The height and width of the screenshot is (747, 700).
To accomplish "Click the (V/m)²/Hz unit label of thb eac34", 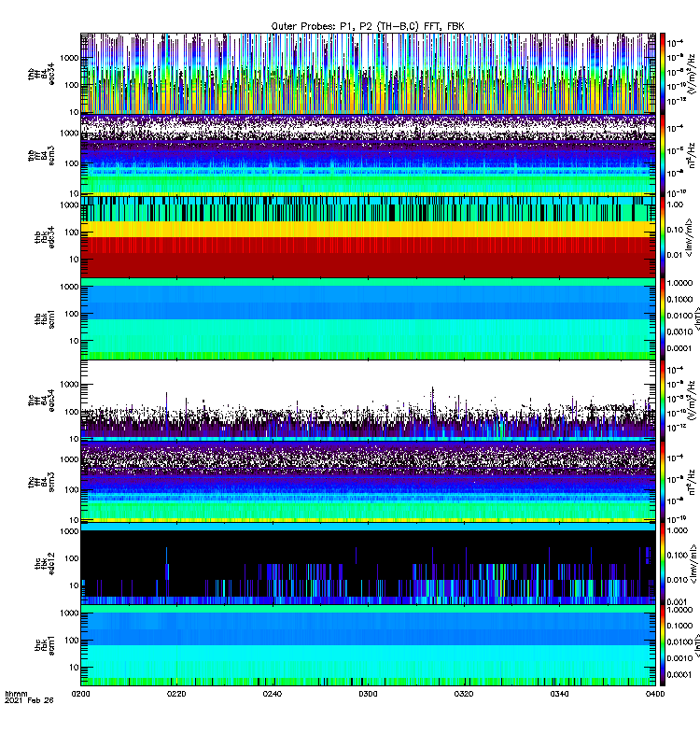I will click(693, 74).
